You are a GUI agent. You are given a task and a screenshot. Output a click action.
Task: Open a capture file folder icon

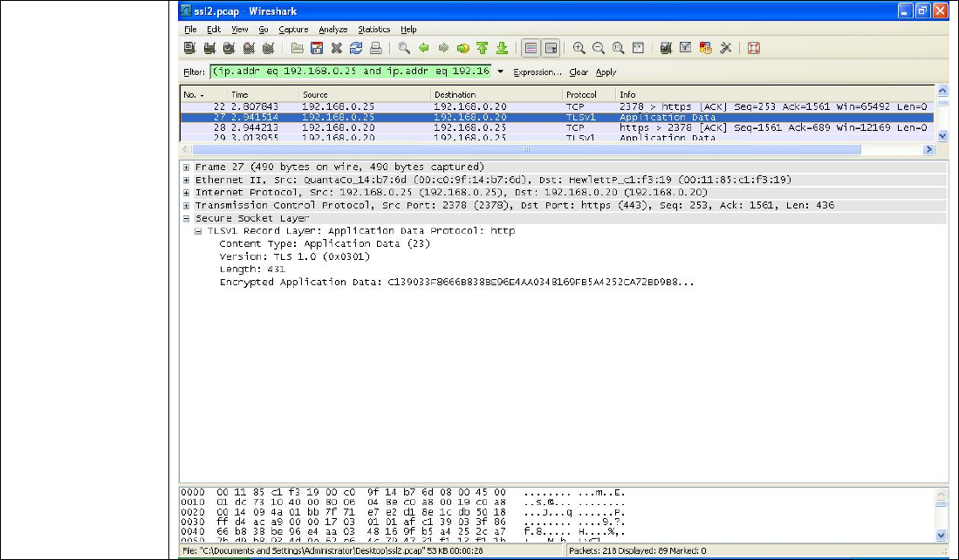coord(298,48)
